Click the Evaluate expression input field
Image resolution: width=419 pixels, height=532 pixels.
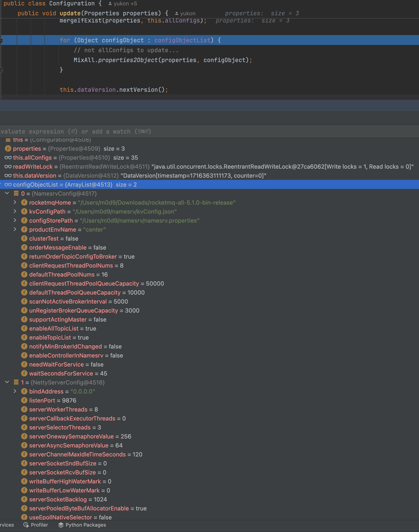tap(209, 132)
